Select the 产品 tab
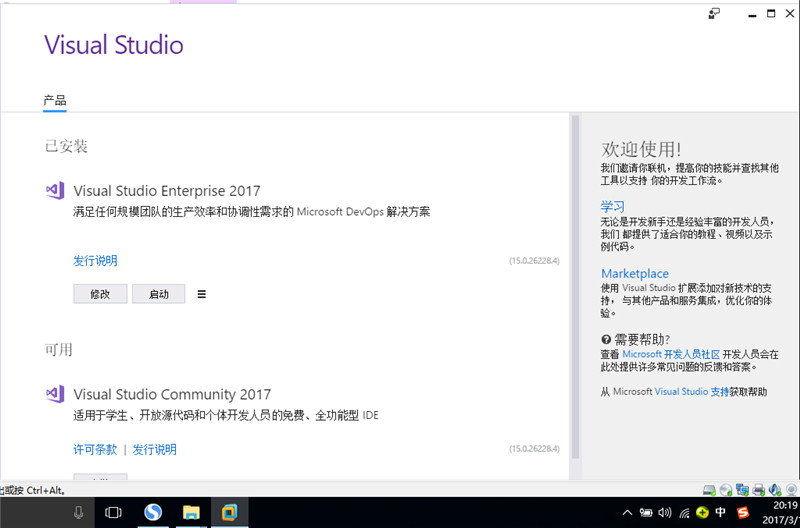 pyautogui.click(x=55, y=99)
